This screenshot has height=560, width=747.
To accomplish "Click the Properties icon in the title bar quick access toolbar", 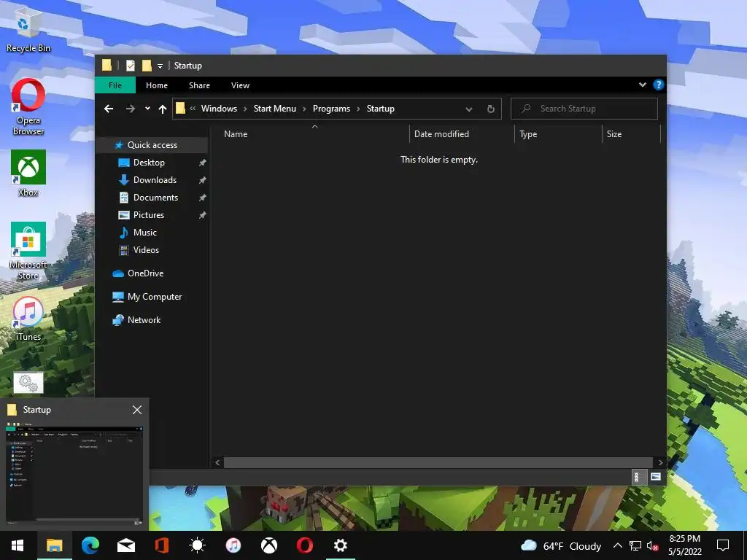I will pos(130,66).
